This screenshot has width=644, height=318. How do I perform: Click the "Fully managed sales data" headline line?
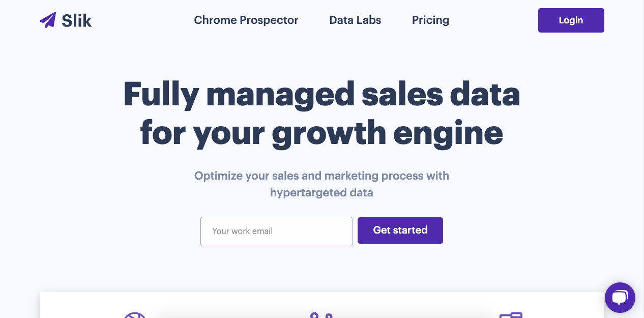[x=321, y=95]
